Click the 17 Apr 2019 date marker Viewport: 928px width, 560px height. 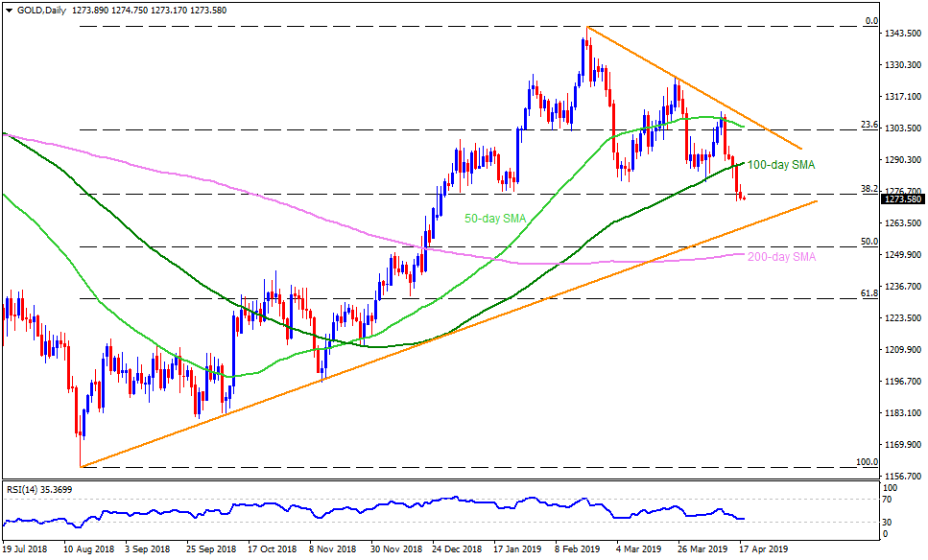pos(764,551)
